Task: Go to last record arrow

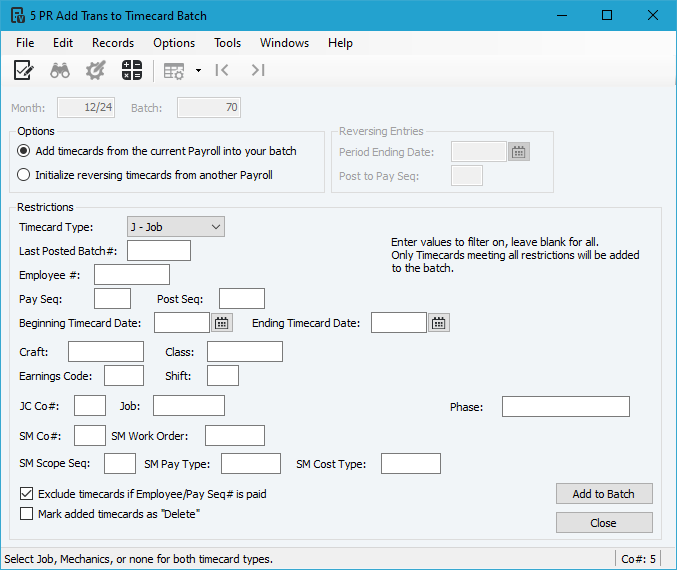Action: coord(258,70)
